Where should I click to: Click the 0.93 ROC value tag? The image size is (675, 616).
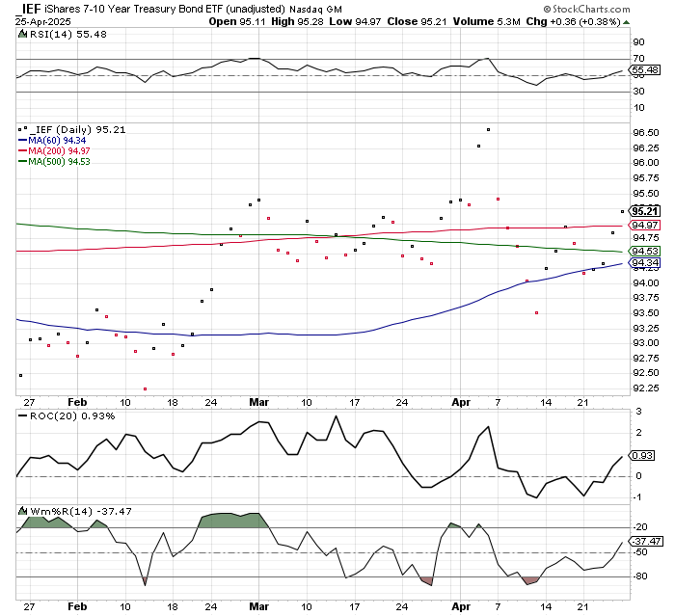click(x=642, y=456)
